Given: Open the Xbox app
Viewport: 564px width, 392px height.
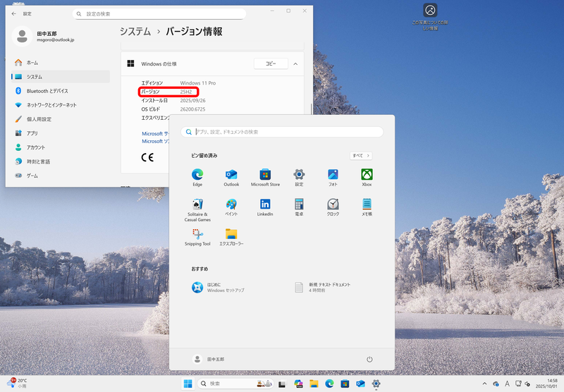Looking at the screenshot, I should (x=367, y=177).
